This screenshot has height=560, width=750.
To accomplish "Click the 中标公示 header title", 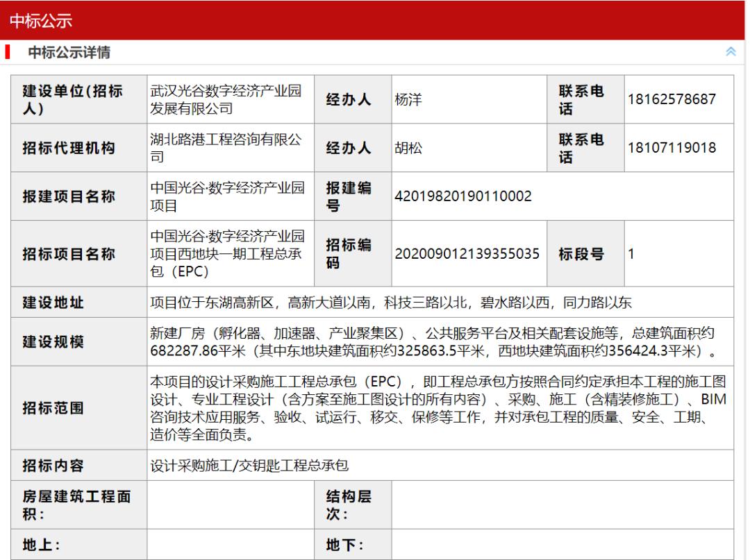I will click(41, 21).
